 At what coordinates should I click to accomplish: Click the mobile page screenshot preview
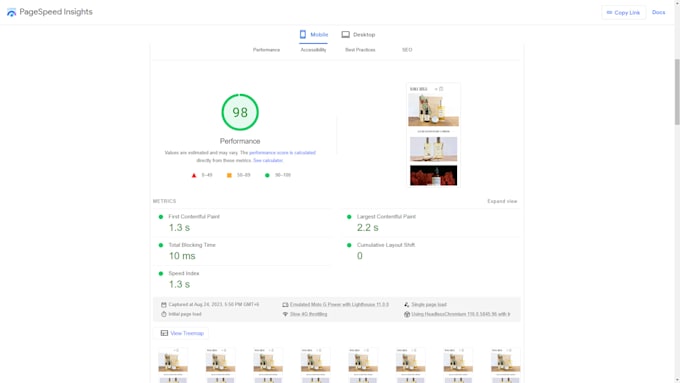pos(433,135)
